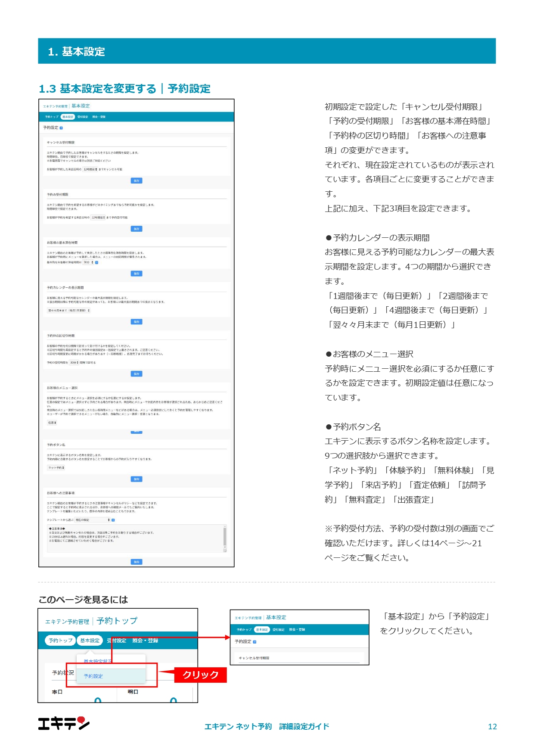Viewport: 534px width, 756px height.
Task: Open the 予約の受付期限 12時間前 dropdown
Action: point(98,218)
